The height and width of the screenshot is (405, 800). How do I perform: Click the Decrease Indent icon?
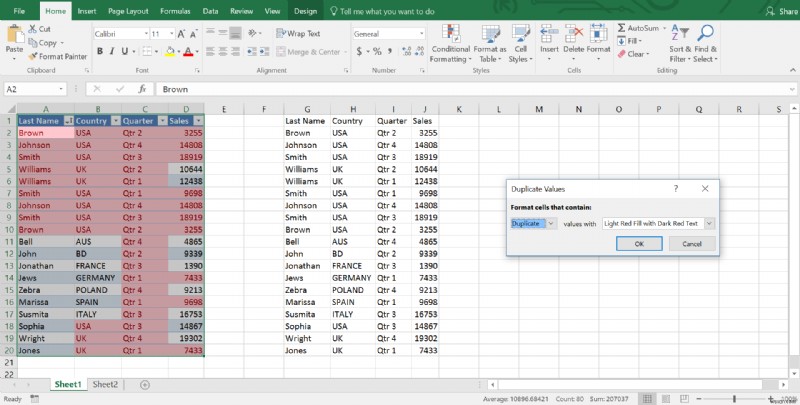(x=252, y=52)
